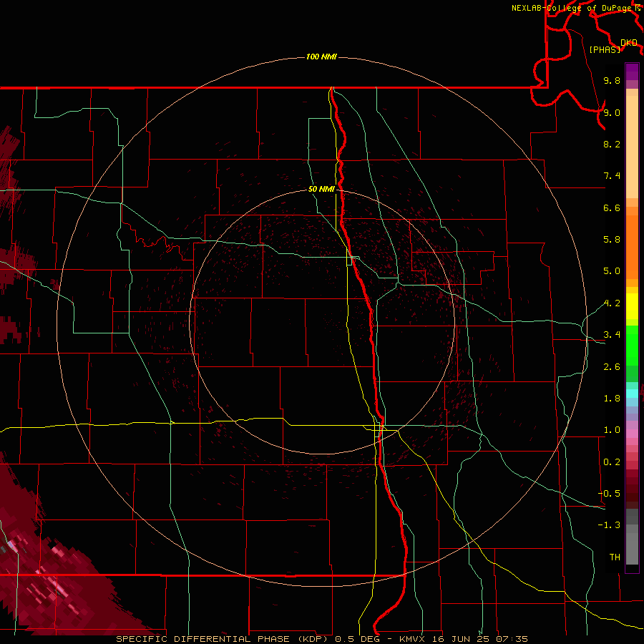Click the 50 NMI range ring label

tap(321, 189)
